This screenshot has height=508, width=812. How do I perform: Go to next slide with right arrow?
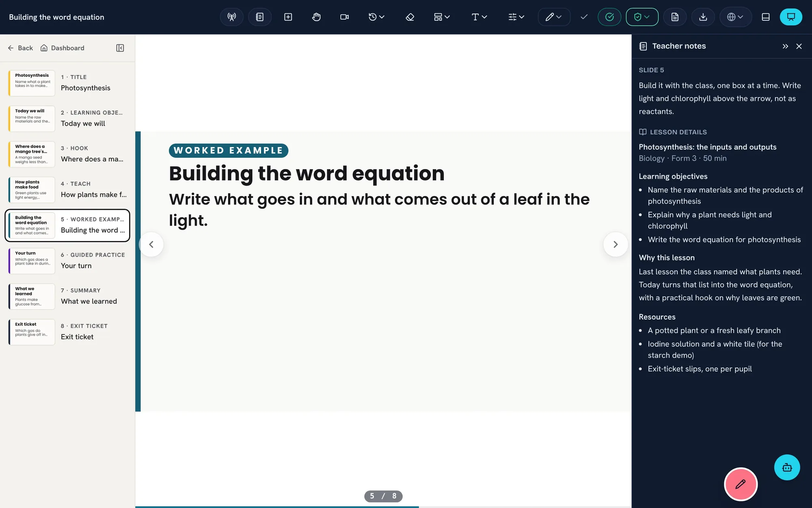(x=615, y=244)
